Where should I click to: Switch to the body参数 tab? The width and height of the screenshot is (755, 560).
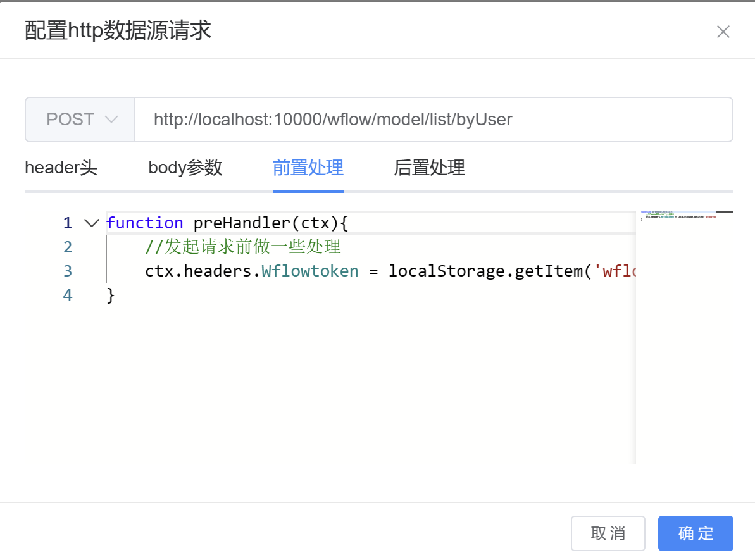[185, 168]
